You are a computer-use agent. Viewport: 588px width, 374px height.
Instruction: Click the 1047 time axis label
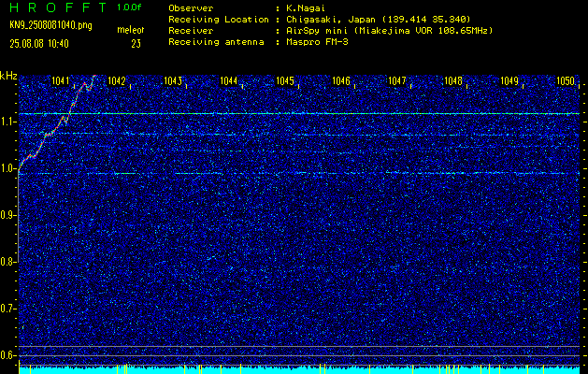coord(397,80)
